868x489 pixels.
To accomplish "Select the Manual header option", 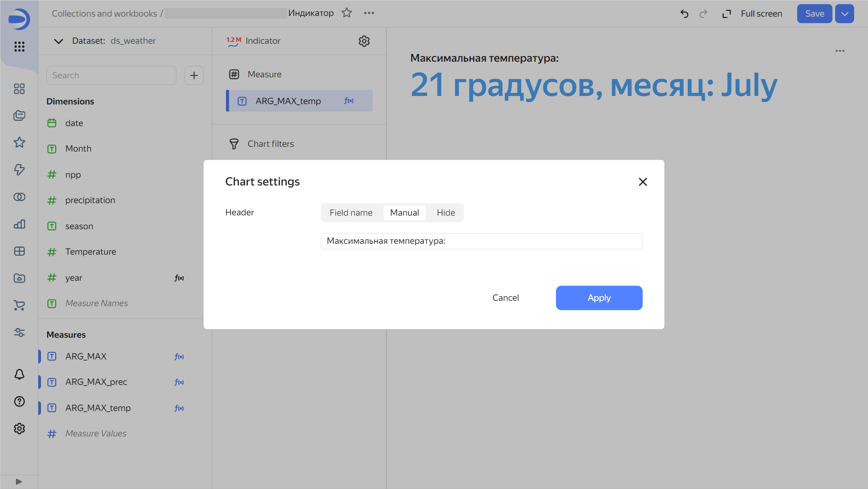I will pos(404,213).
